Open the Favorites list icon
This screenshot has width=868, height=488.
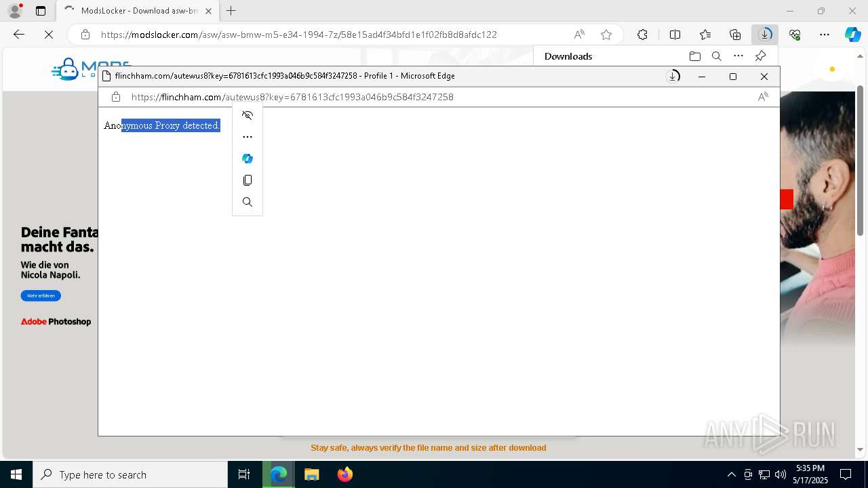coord(705,35)
